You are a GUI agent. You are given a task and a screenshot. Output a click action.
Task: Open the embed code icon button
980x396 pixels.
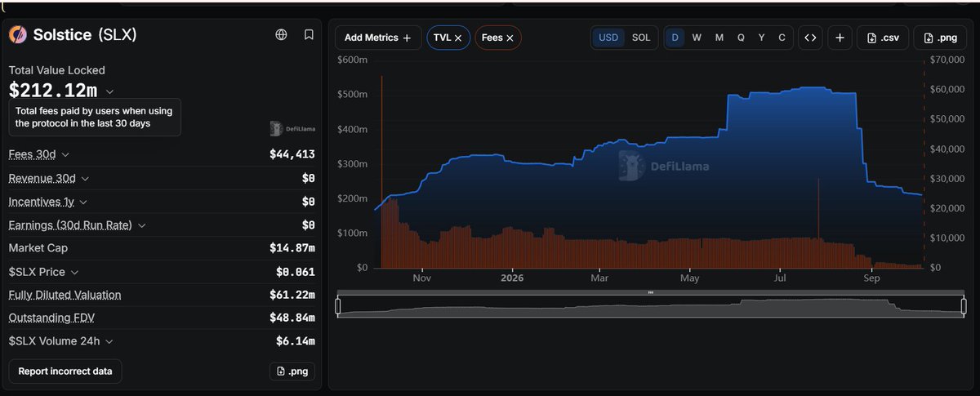[x=810, y=38]
